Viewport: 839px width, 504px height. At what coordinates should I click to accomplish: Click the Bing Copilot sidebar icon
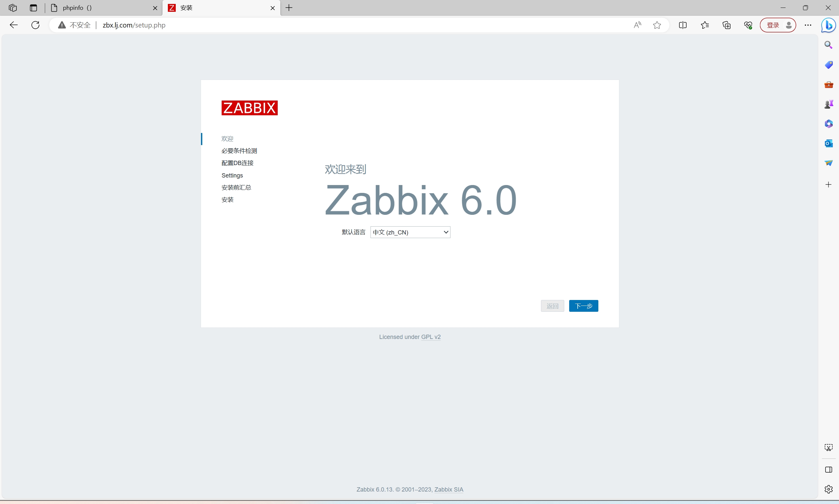click(829, 25)
